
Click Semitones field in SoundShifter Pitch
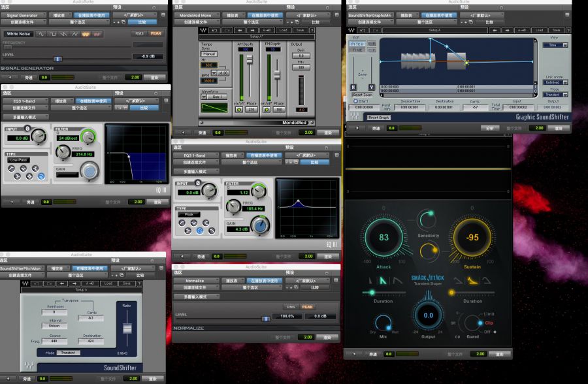point(54,312)
